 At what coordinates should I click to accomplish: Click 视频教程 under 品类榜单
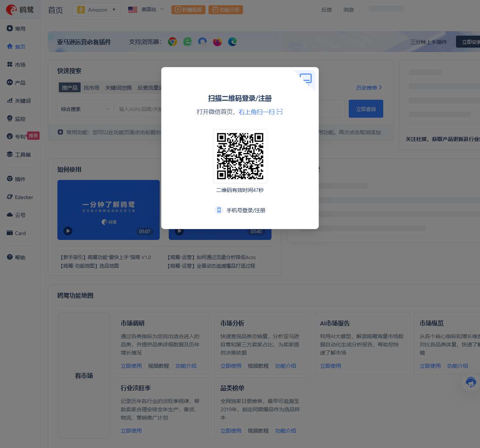(258, 431)
